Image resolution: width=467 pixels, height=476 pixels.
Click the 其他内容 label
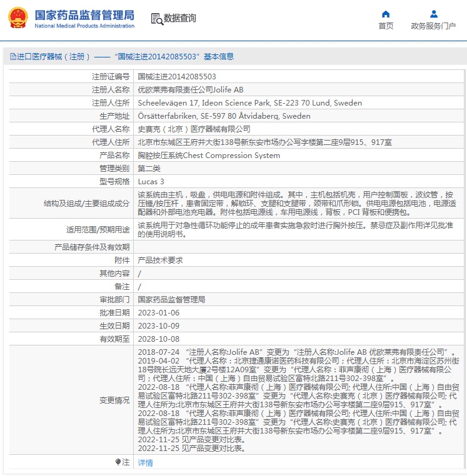tap(114, 273)
